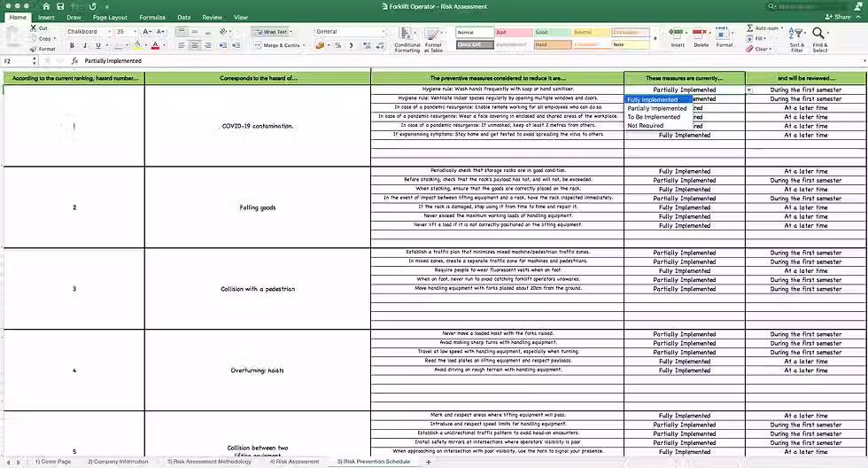Open Find & Select
The width and height of the screenshot is (868, 468).
(x=820, y=39)
